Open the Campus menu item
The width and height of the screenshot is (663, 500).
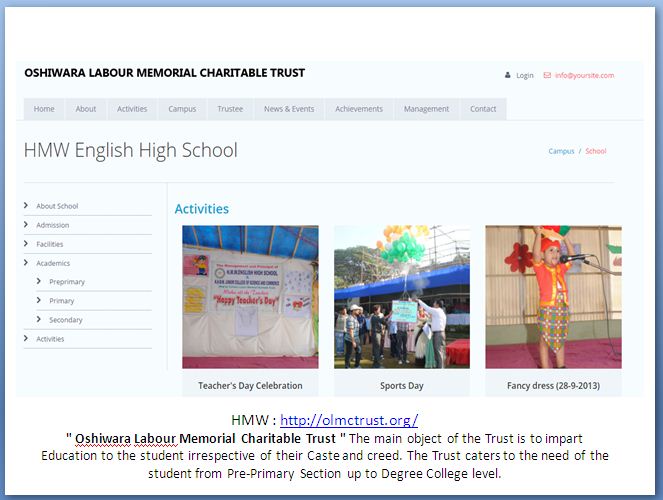tap(182, 109)
